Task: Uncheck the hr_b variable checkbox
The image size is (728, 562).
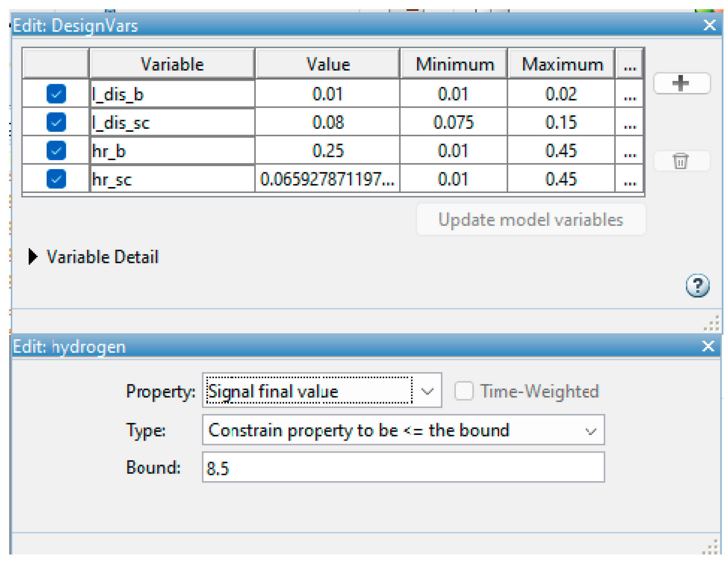Action: [x=56, y=151]
